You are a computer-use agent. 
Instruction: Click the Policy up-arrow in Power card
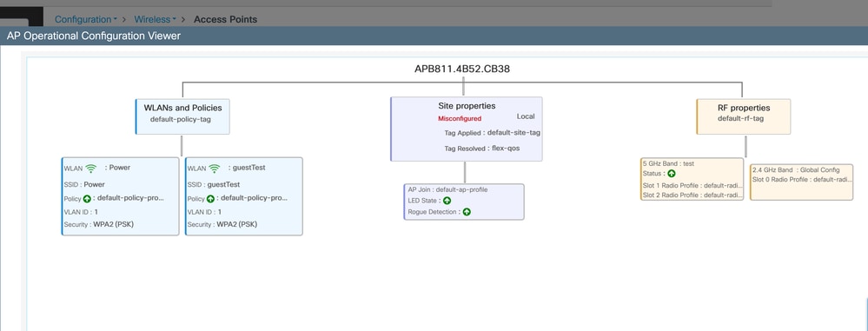[x=87, y=199]
